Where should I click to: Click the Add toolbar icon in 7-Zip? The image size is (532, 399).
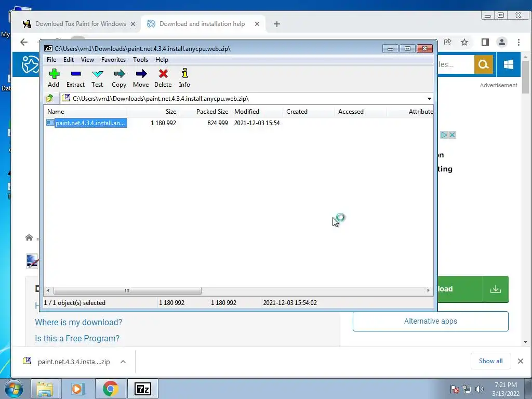coord(54,78)
